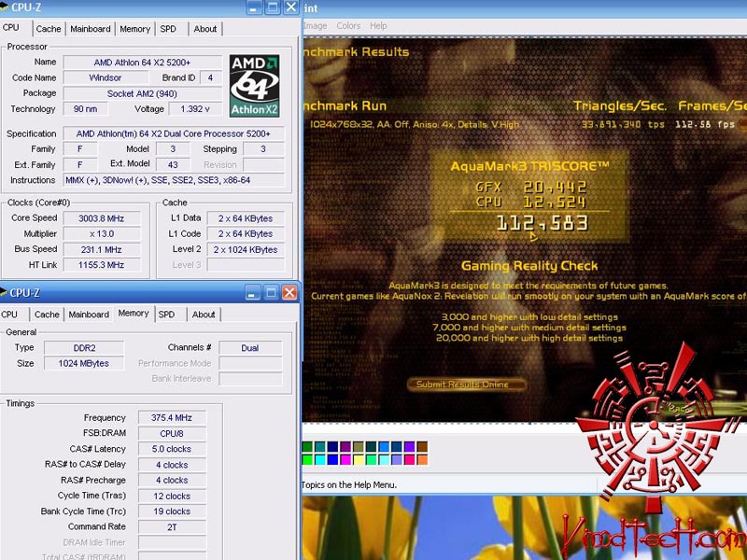Image resolution: width=747 pixels, height=560 pixels.
Task: Click the HT Link value '1155.3 MHz'
Action: pyautogui.click(x=102, y=265)
